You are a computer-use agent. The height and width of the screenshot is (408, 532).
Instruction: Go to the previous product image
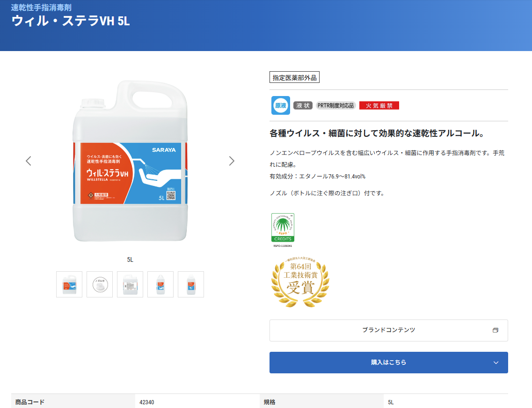(x=29, y=161)
